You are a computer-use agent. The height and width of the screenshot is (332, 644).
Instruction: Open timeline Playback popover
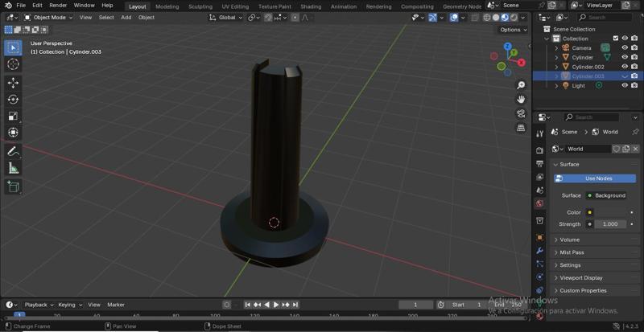click(39, 305)
